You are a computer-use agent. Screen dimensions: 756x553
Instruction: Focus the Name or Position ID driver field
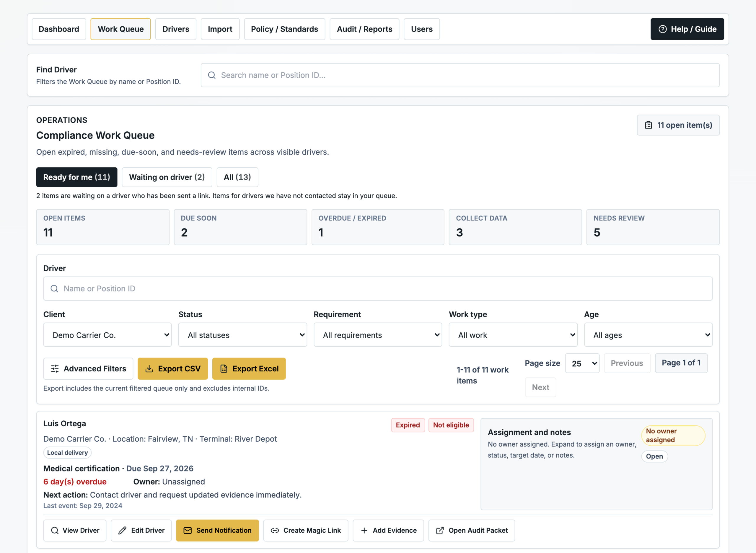[x=378, y=288]
